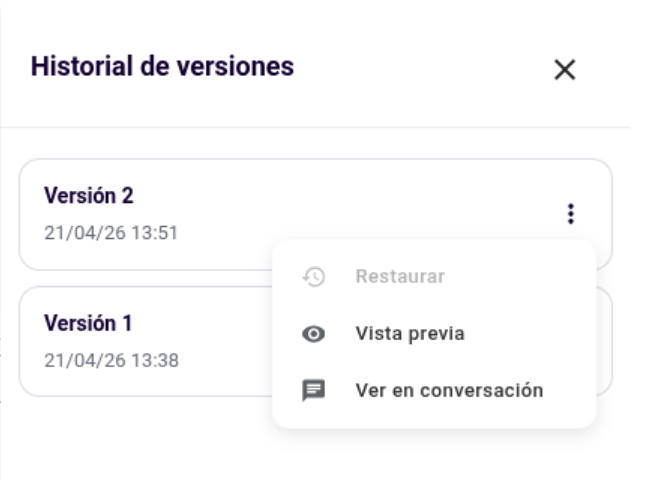668x480 pixels.
Task: Click the eye icon for Vista previa
Action: (314, 333)
